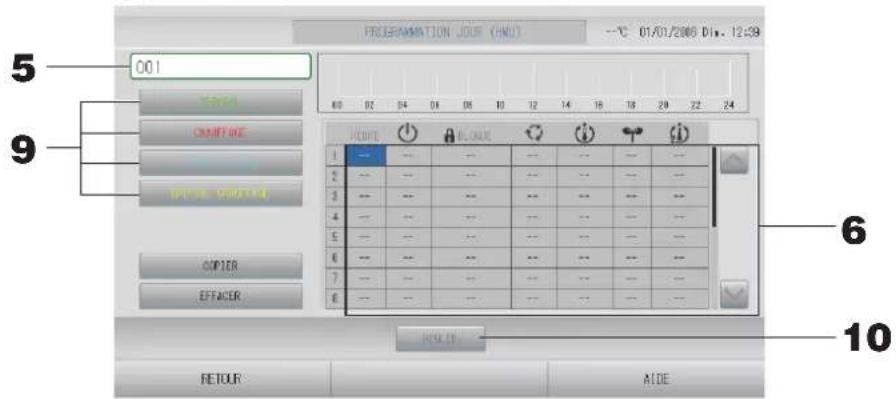The width and height of the screenshot is (896, 399).
Task: Select the time cell in row 2
Action: 366,176
